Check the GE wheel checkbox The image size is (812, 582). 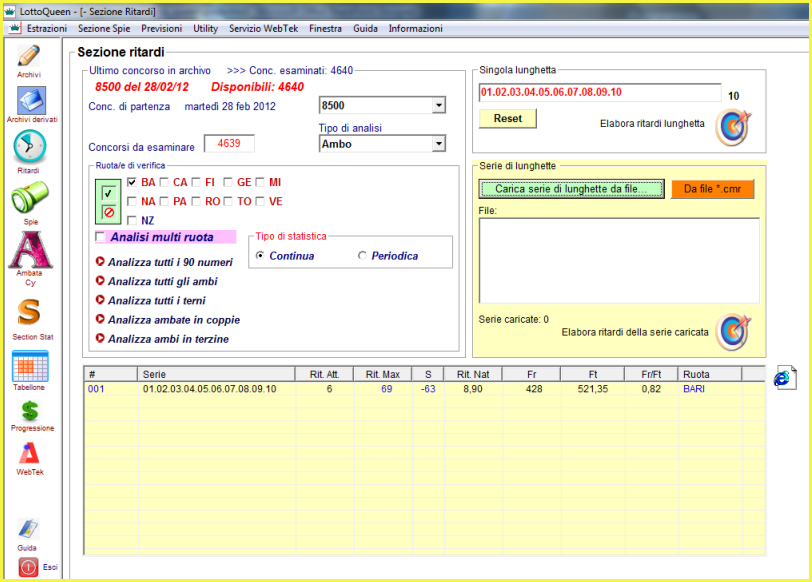click(x=228, y=182)
